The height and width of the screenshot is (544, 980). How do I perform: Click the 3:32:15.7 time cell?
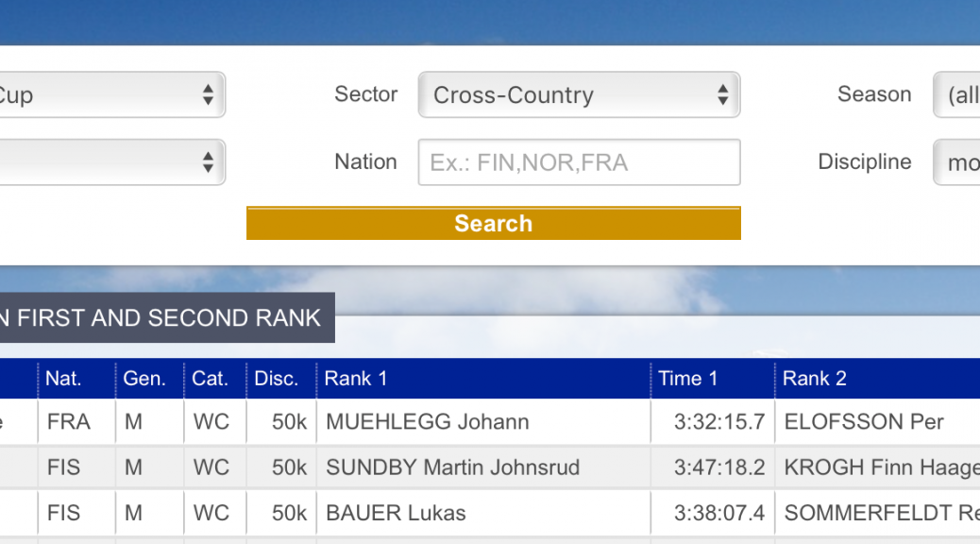point(719,422)
